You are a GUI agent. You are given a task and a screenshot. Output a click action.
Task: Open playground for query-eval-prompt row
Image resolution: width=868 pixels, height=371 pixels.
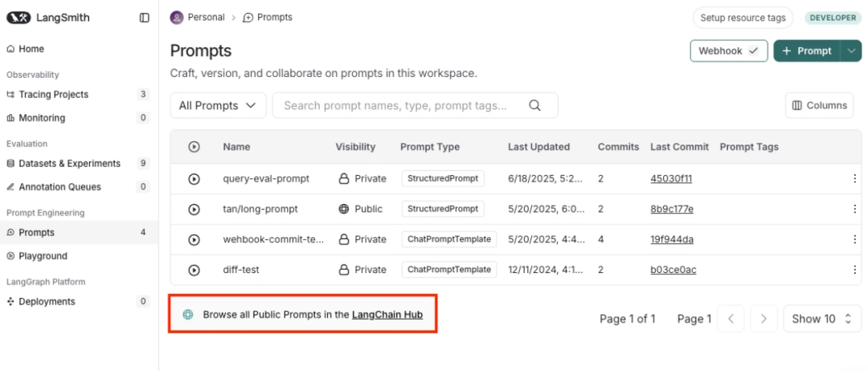pyautogui.click(x=194, y=178)
